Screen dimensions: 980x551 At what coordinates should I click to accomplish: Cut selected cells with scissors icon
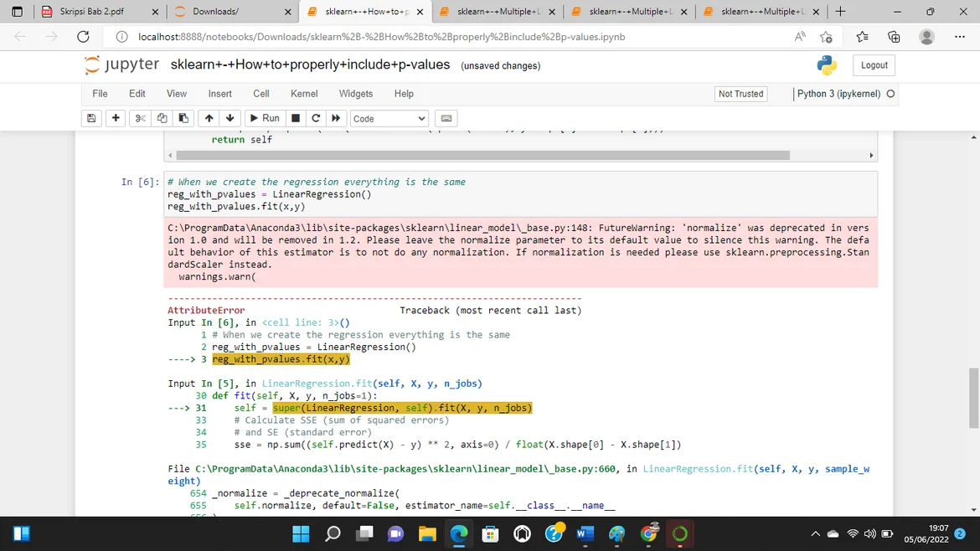click(x=140, y=118)
